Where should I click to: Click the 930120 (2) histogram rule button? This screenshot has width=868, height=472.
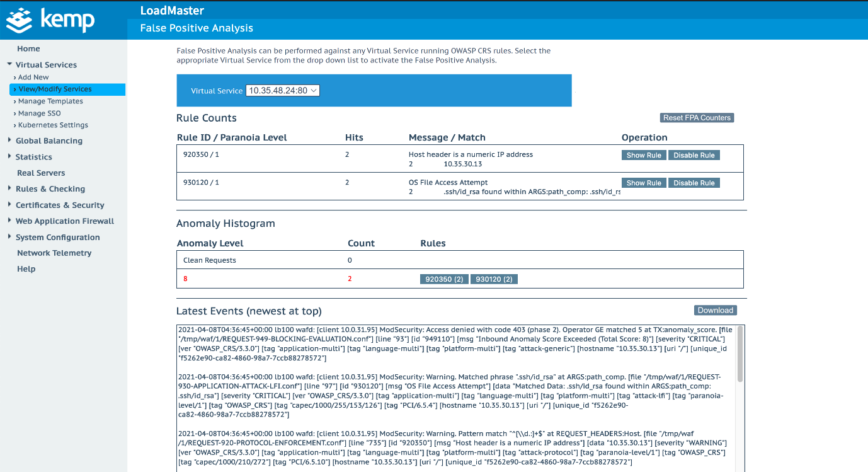click(494, 279)
